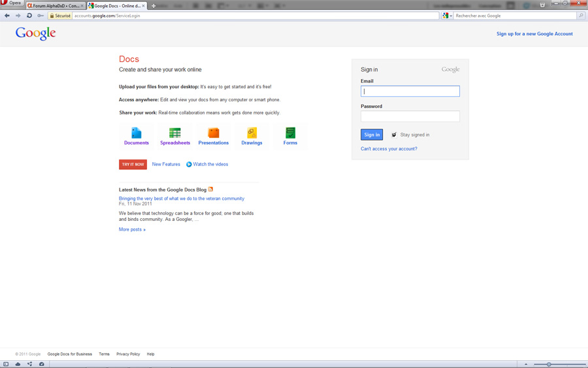The height and width of the screenshot is (368, 588).
Task: Open the Watch the videos link
Action: (210, 164)
